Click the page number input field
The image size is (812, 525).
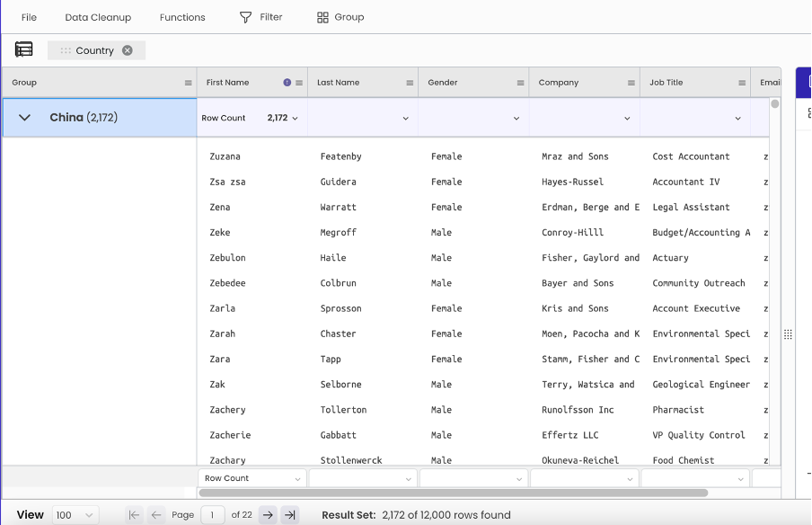tap(213, 514)
